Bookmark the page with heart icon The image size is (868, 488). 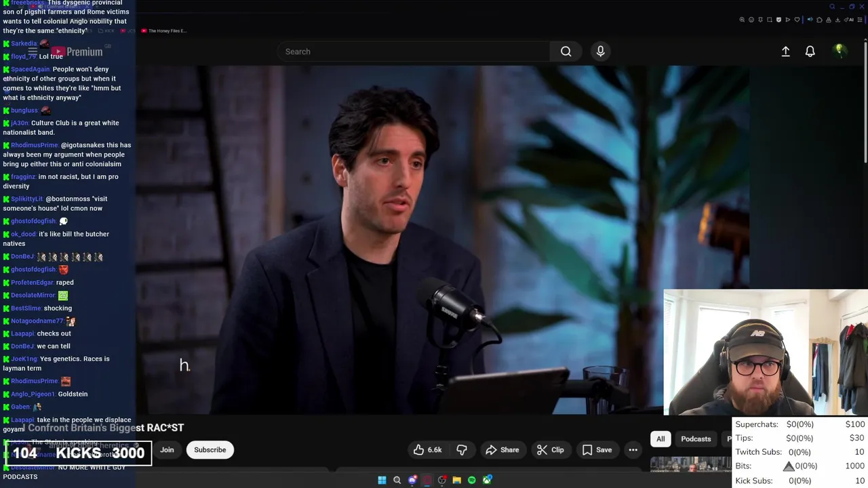(797, 20)
